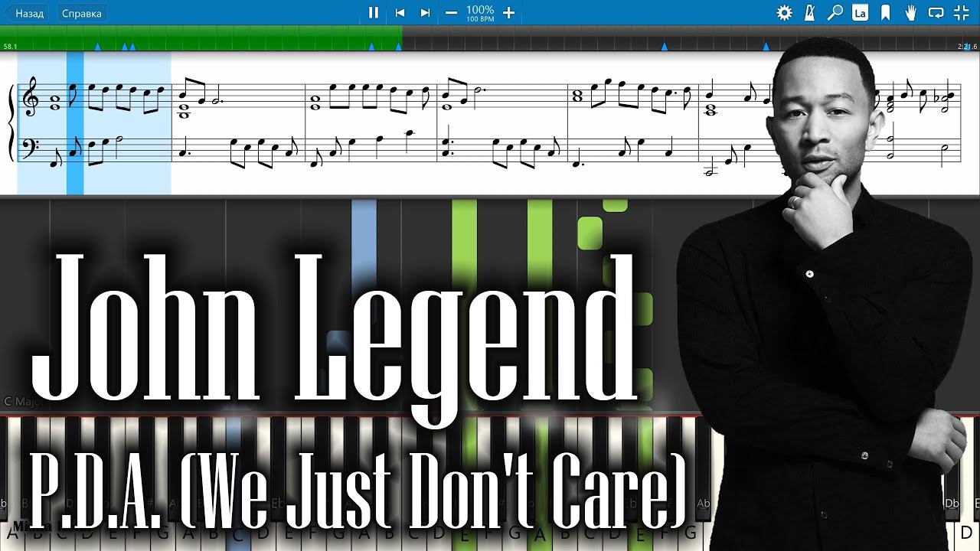Toggle the La note labels icon
Viewport: 980px width, 551px height.
click(860, 12)
